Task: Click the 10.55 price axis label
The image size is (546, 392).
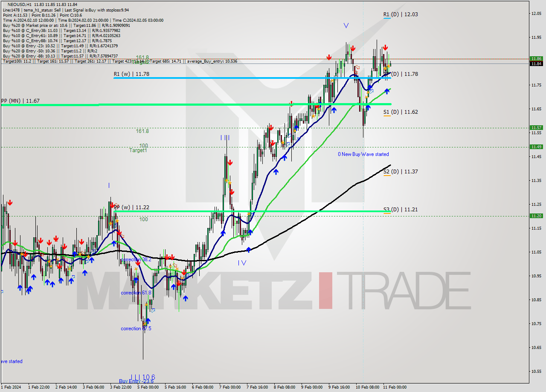Action: tap(536, 371)
